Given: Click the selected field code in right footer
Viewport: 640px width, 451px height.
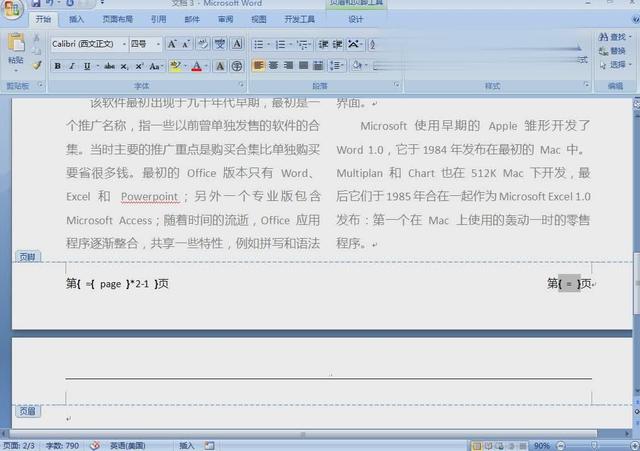Looking at the screenshot, I should [x=569, y=283].
